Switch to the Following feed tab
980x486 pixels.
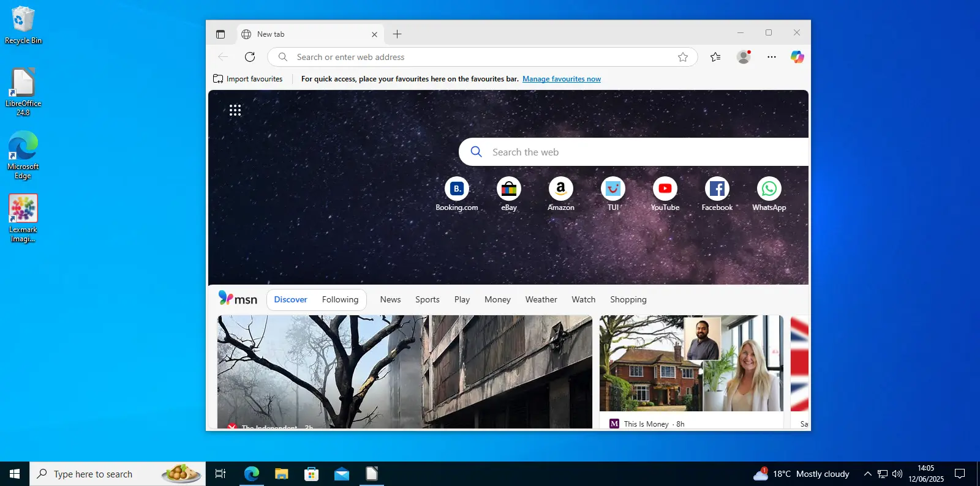pos(340,300)
